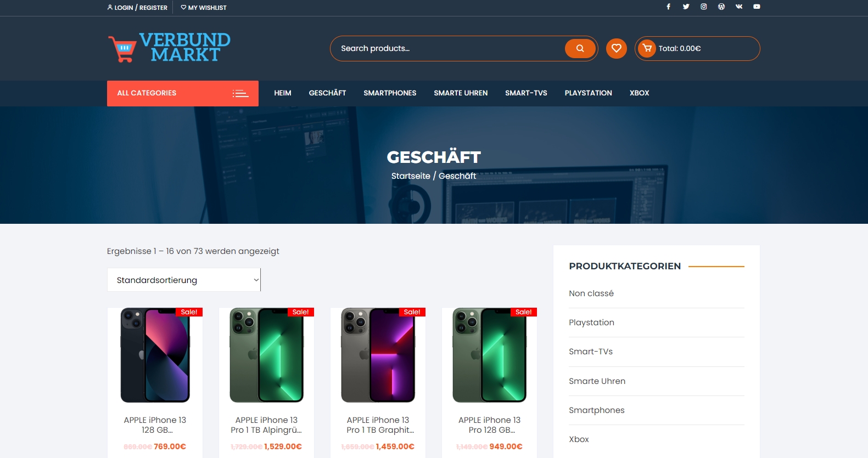Visit the Twitter social icon
Screen dimensions: 868x458
tap(686, 7)
